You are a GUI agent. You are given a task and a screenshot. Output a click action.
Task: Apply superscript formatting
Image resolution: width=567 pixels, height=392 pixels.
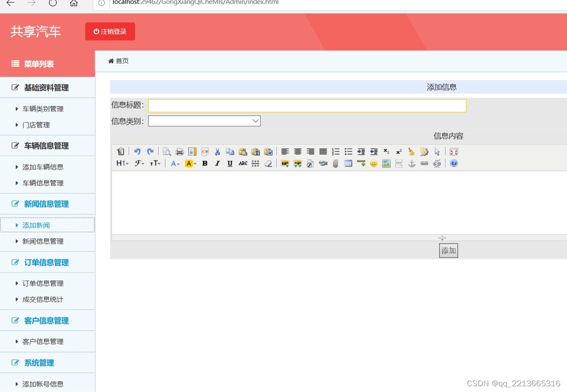click(x=399, y=152)
